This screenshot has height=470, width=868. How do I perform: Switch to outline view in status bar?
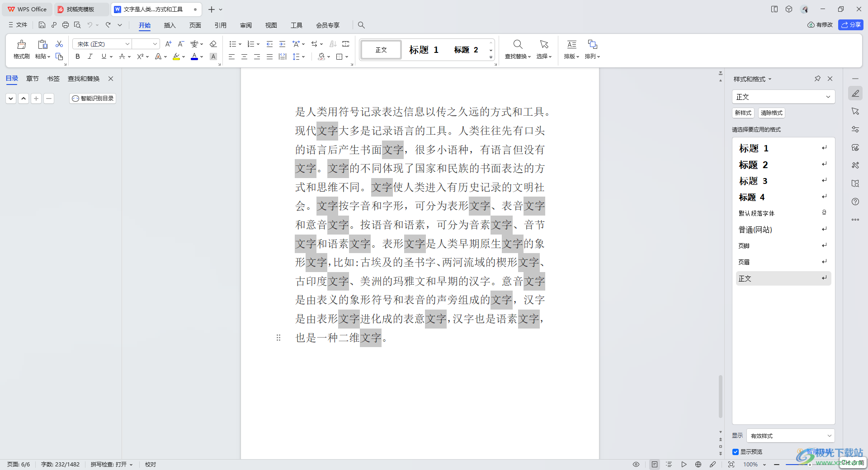[x=669, y=464]
